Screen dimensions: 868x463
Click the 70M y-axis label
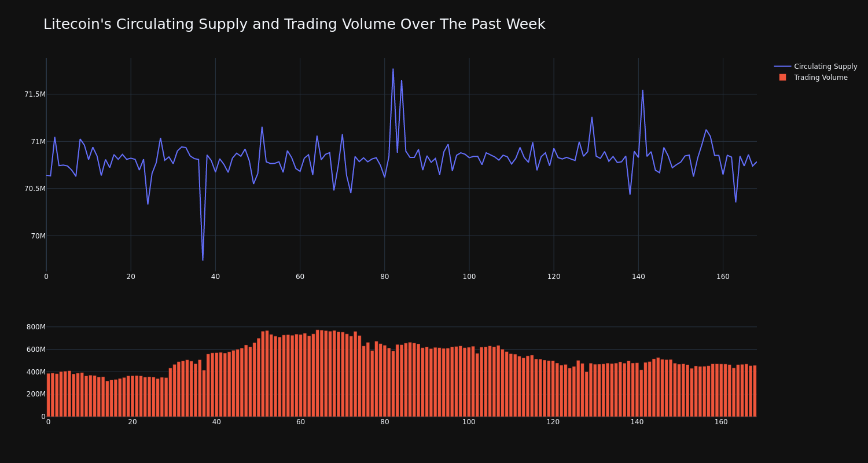[x=38, y=236]
